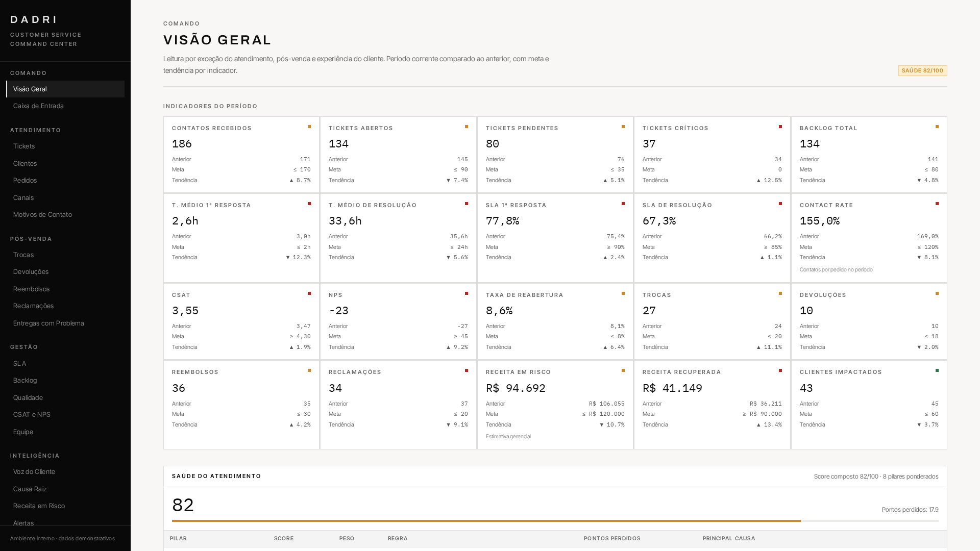Click the PRINCIPAL CAUSA column header
980x551 pixels.
point(729,539)
